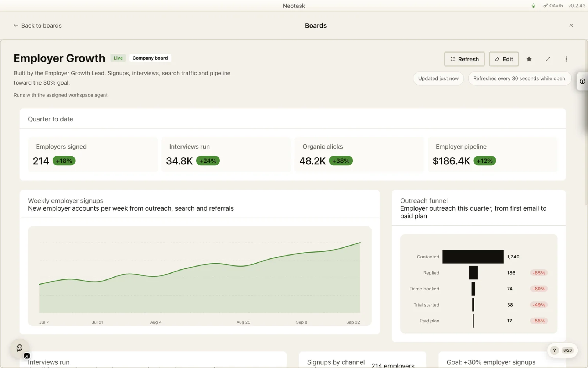The width and height of the screenshot is (588, 368).
Task: Edit the Employer Growth board
Action: (503, 59)
